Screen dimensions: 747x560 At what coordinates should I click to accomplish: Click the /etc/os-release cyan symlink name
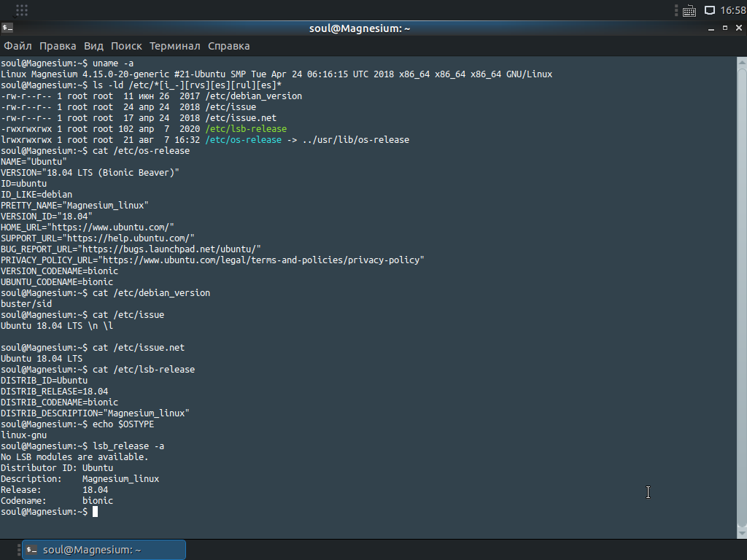[x=244, y=140]
